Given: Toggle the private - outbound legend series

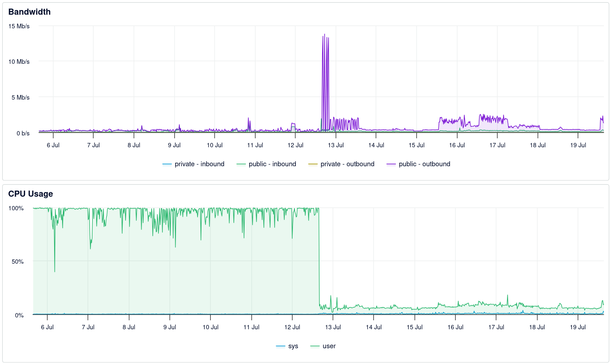Looking at the screenshot, I should tap(341, 164).
